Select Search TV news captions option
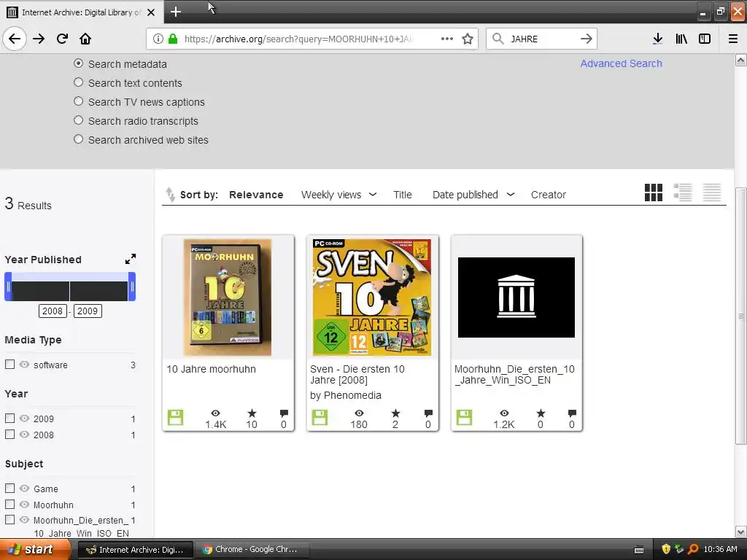Viewport: 747px width, 560px height. 79,101
